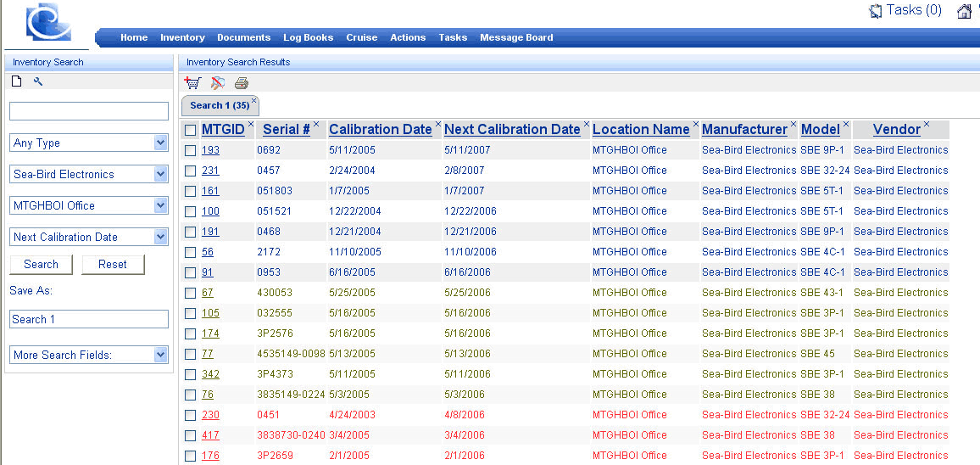Remove the Location Name column
The height and width of the screenshot is (465, 980).
pyautogui.click(x=696, y=124)
